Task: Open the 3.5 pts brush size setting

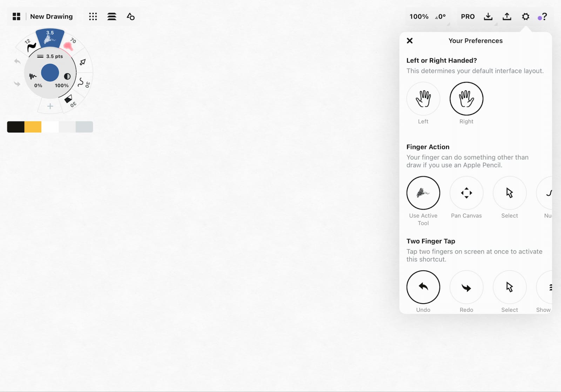Action: click(50, 56)
